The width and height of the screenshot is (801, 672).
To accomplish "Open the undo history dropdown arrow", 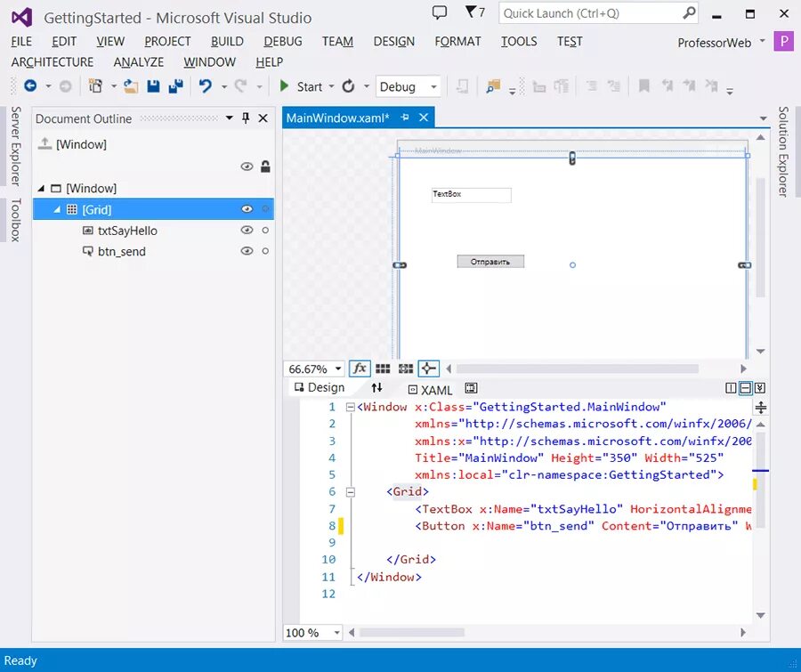I will 223,86.
